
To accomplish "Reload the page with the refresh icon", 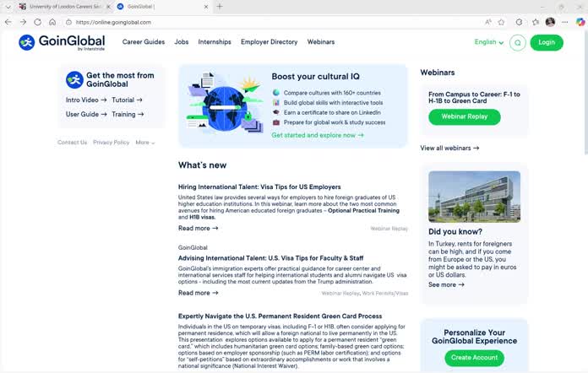I will [37, 22].
